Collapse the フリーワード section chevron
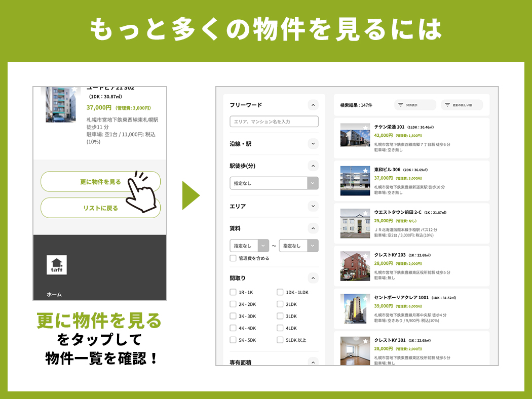Screen dimensions: 532x399 313,105
